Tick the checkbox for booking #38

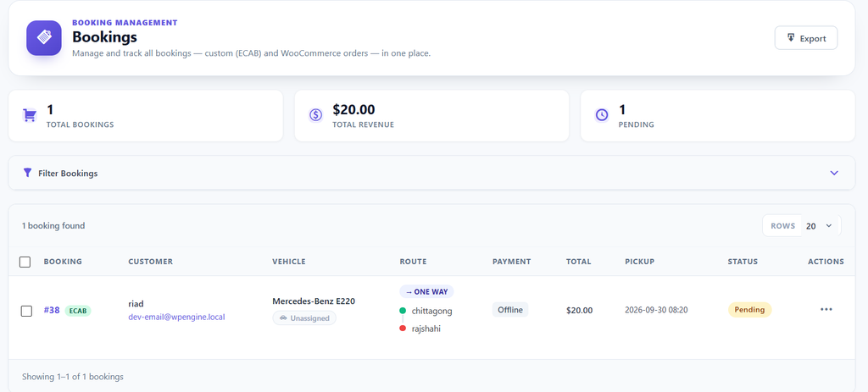coord(26,311)
